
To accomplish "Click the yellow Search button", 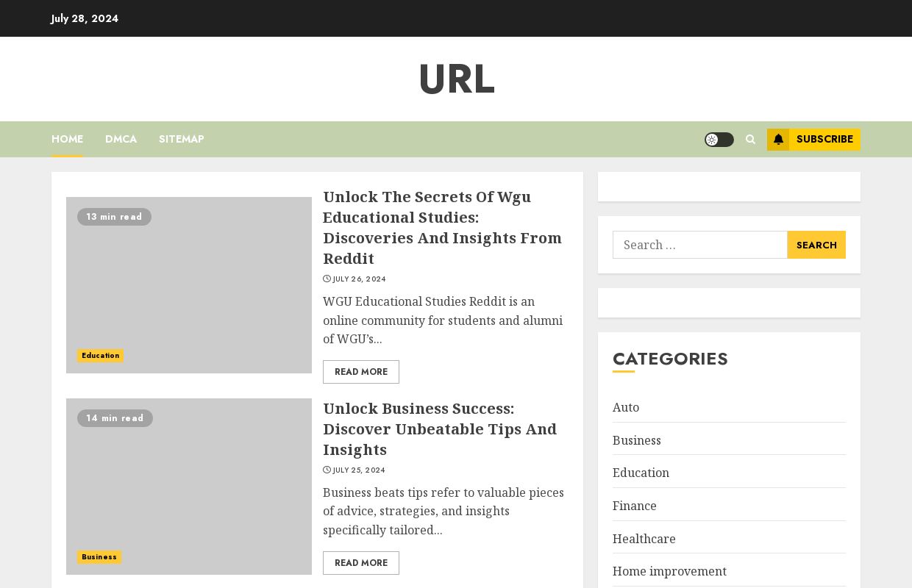I will [x=816, y=245].
